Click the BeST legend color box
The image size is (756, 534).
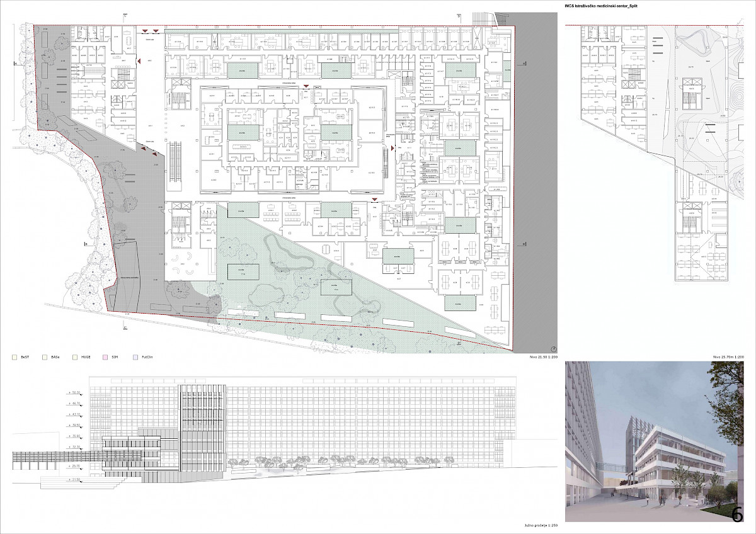point(14,356)
